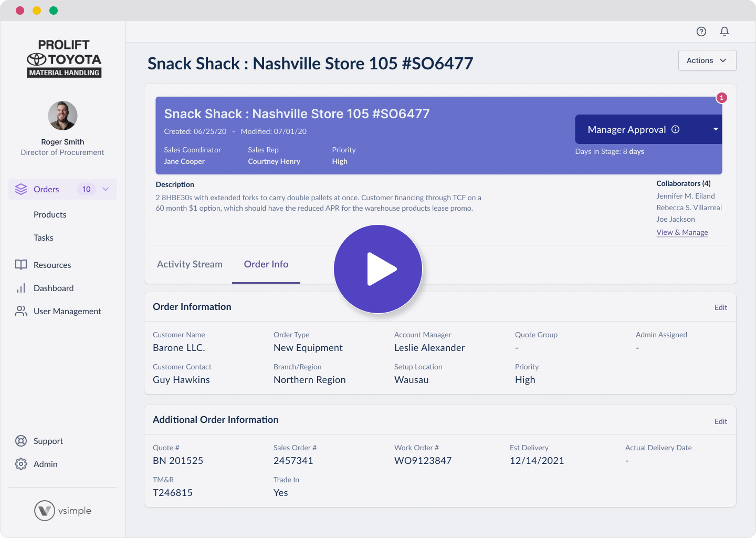756x538 pixels.
Task: Open the notifications bell
Action: (724, 32)
